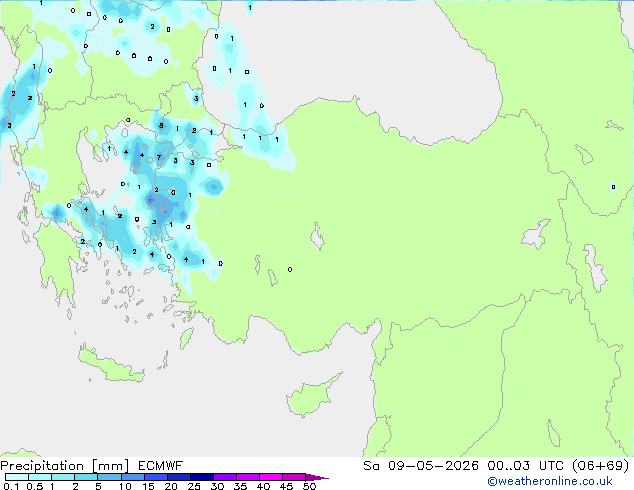Select the '15' legend scale label
The width and height of the screenshot is (634, 490).
tap(148, 486)
